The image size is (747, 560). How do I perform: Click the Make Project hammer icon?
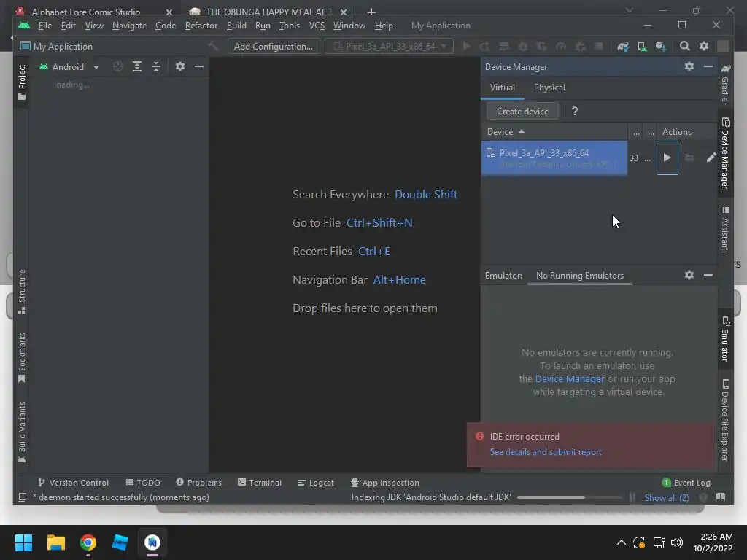coord(213,46)
